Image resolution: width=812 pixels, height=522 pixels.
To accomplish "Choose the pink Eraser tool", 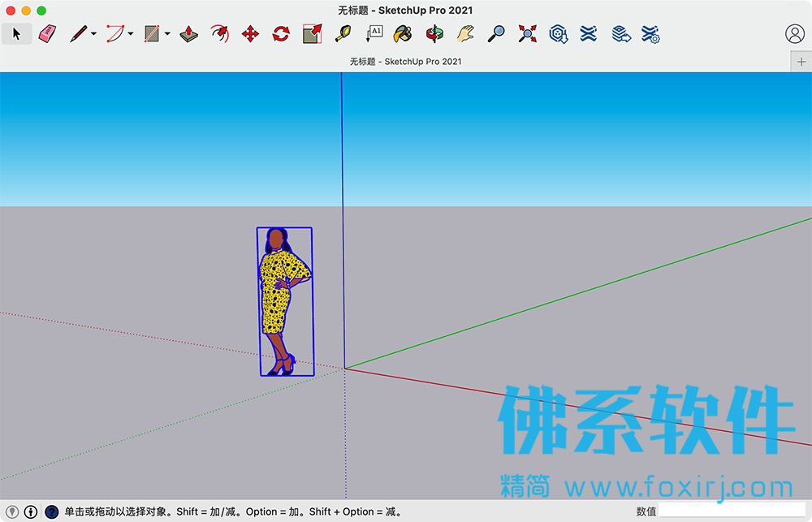I will coord(47,34).
